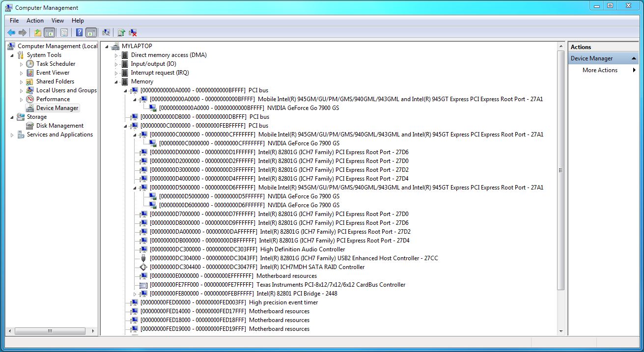Click the Storage node icon
The image size is (644, 352).
tap(21, 117)
